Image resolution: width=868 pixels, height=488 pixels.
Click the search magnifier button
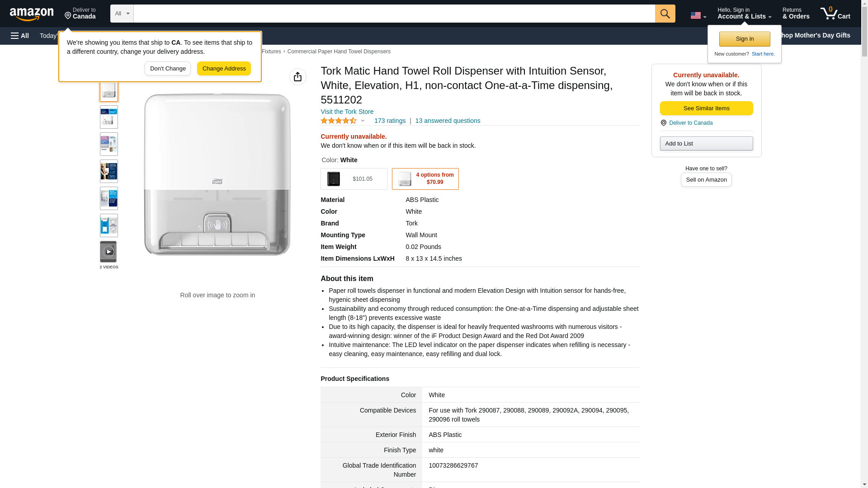point(665,14)
